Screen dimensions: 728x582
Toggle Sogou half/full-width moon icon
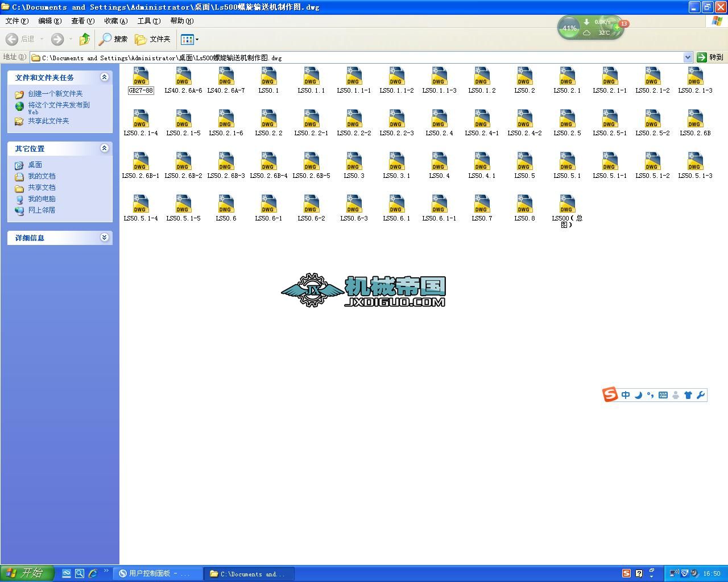(x=638, y=395)
